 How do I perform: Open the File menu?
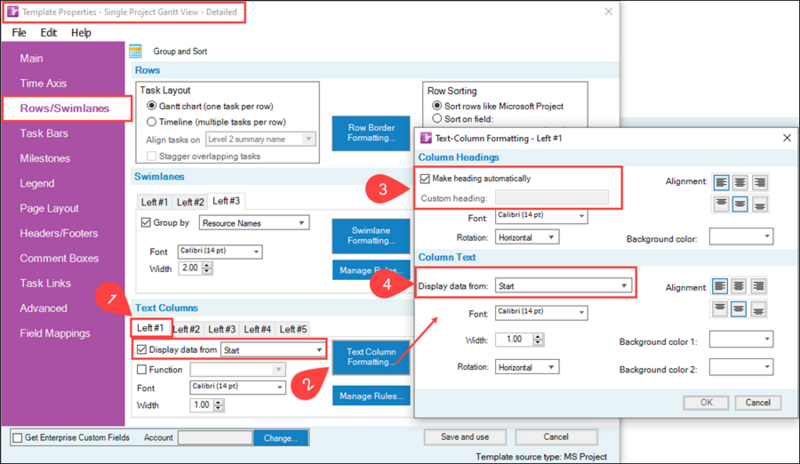tap(19, 33)
